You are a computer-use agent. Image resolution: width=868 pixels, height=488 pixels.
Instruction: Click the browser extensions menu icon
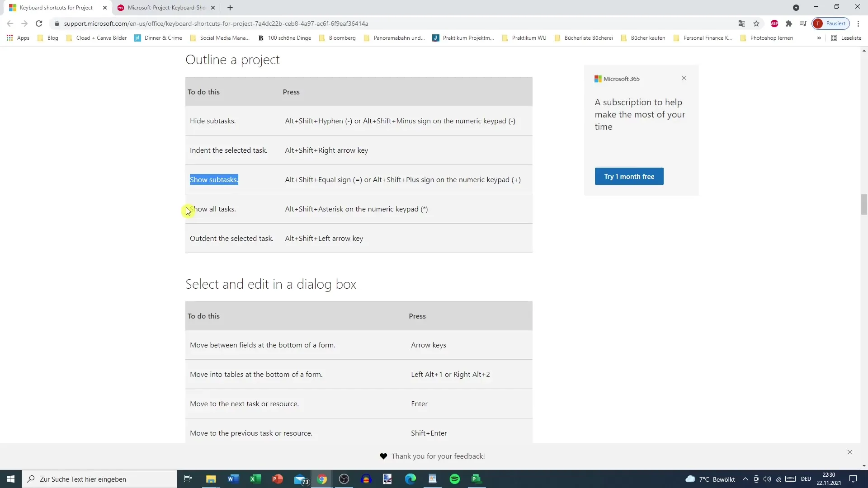click(x=789, y=24)
